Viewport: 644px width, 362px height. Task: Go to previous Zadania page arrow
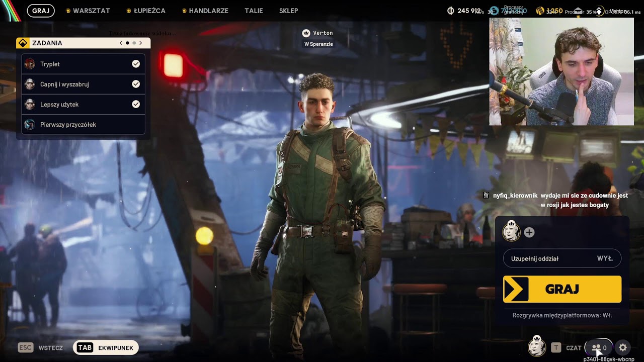coord(121,43)
